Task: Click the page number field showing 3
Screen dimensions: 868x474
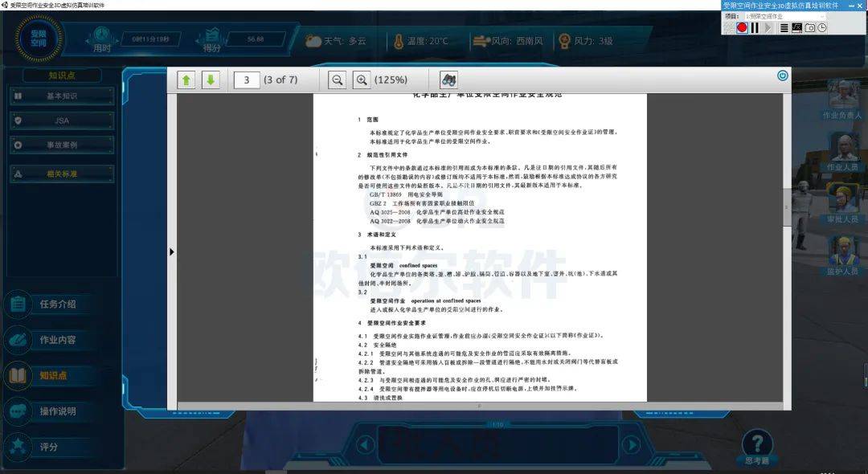Action: 247,80
